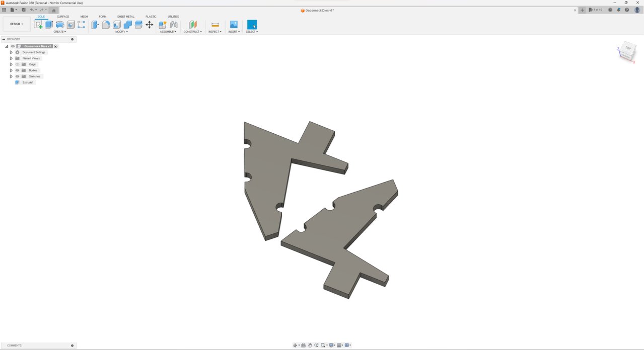Expand the Sketches node
The height and width of the screenshot is (350, 644).
(x=11, y=76)
